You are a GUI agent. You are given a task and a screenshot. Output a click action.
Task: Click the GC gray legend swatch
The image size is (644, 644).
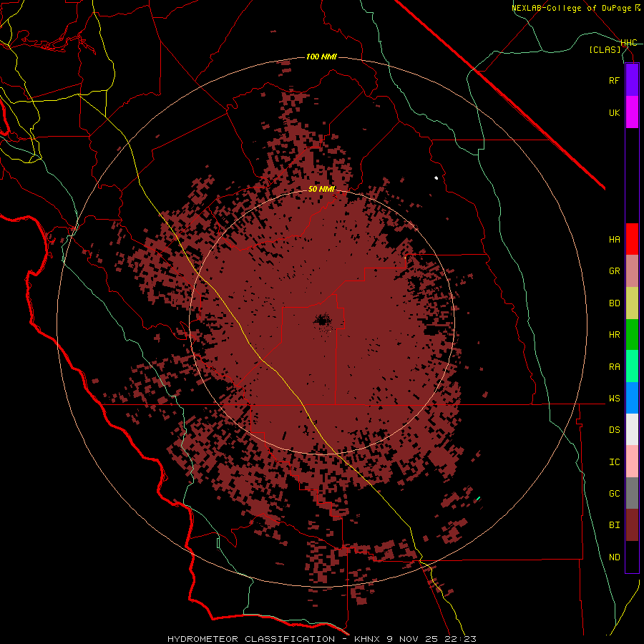pyautogui.click(x=632, y=493)
